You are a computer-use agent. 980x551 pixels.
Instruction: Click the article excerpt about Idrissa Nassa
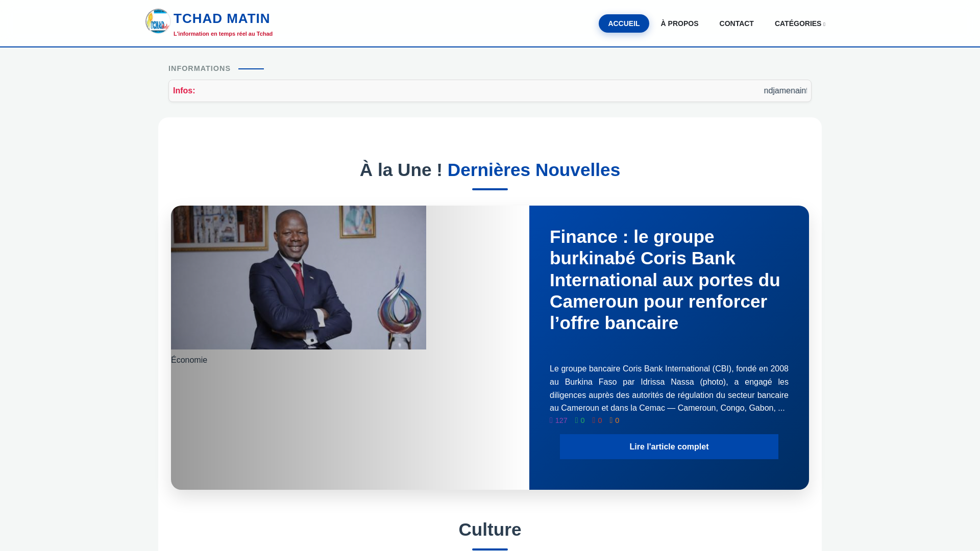point(669,388)
